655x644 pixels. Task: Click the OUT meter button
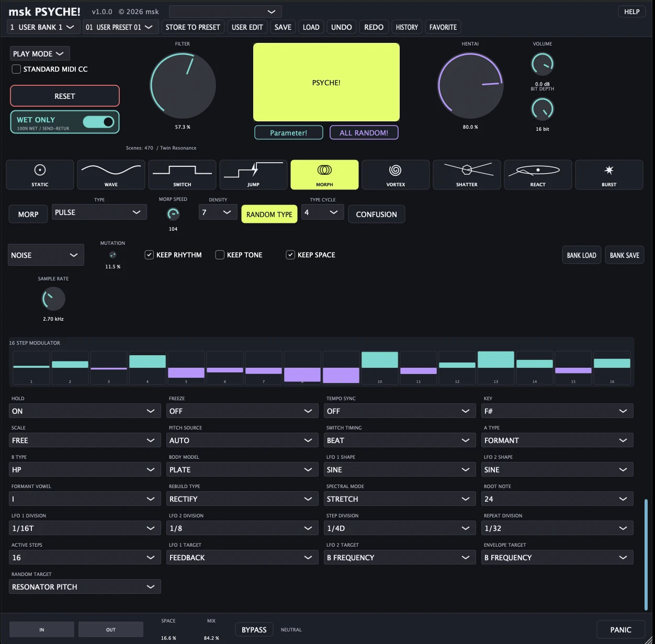click(x=111, y=629)
